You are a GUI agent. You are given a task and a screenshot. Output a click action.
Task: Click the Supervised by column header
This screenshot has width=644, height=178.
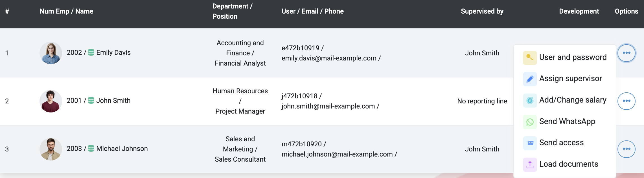pos(482,11)
